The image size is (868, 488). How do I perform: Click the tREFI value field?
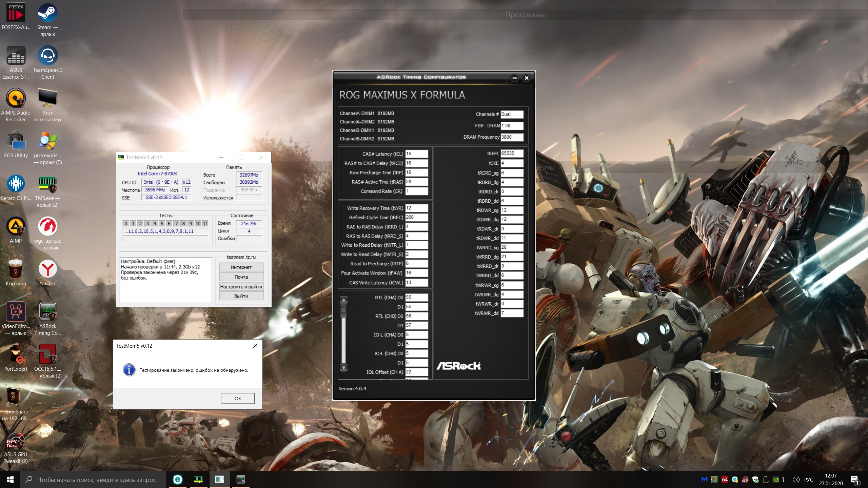point(511,153)
